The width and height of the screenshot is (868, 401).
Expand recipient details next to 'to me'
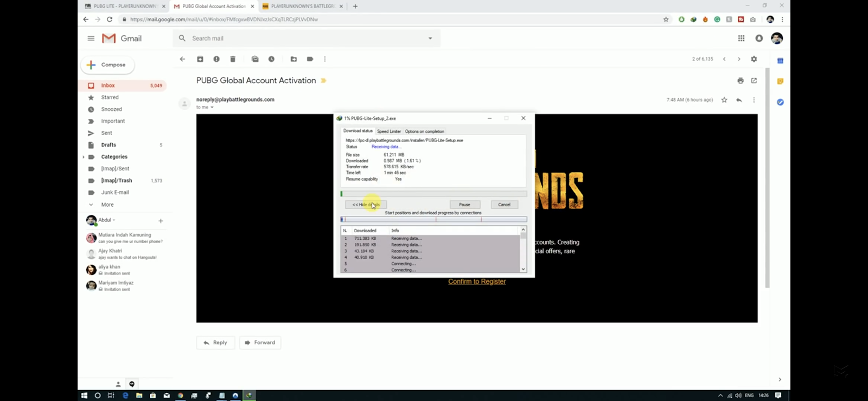tap(212, 107)
